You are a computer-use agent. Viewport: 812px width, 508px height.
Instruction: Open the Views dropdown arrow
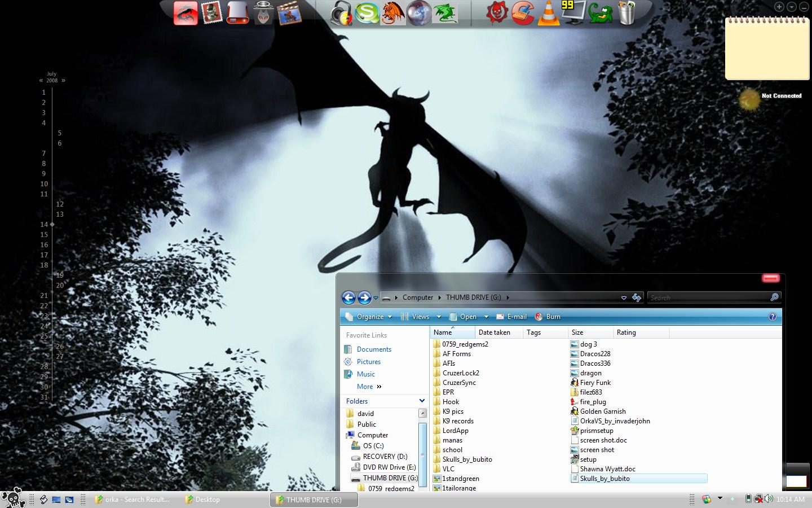pyautogui.click(x=439, y=317)
